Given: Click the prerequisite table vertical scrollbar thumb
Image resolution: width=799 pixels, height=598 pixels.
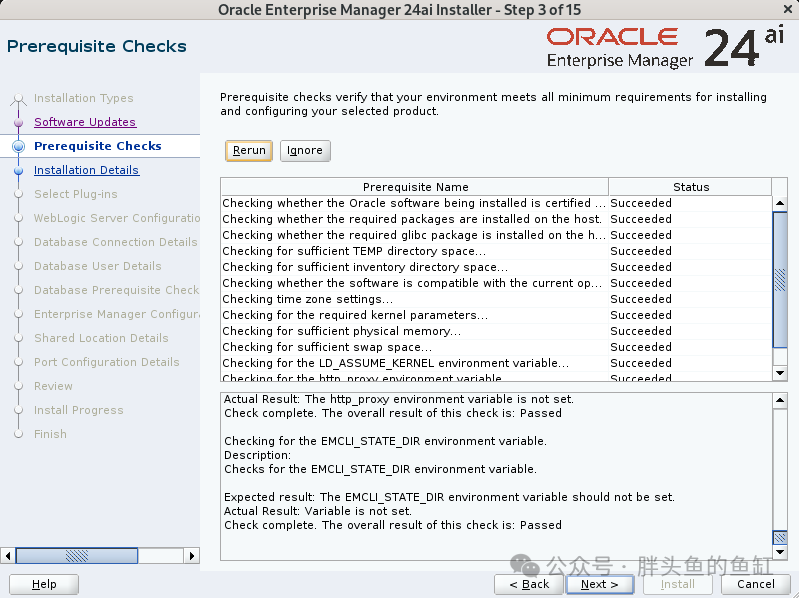Looking at the screenshot, I should click(780, 280).
